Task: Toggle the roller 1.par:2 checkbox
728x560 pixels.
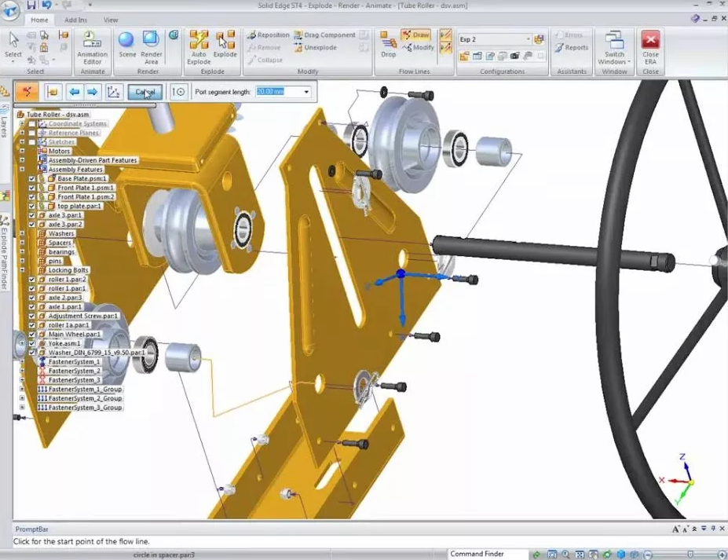Action: click(x=31, y=280)
